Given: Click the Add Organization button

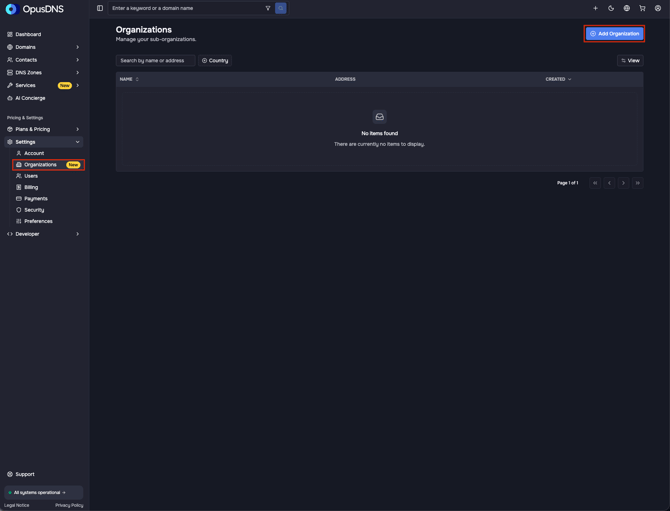Looking at the screenshot, I should pyautogui.click(x=614, y=34).
